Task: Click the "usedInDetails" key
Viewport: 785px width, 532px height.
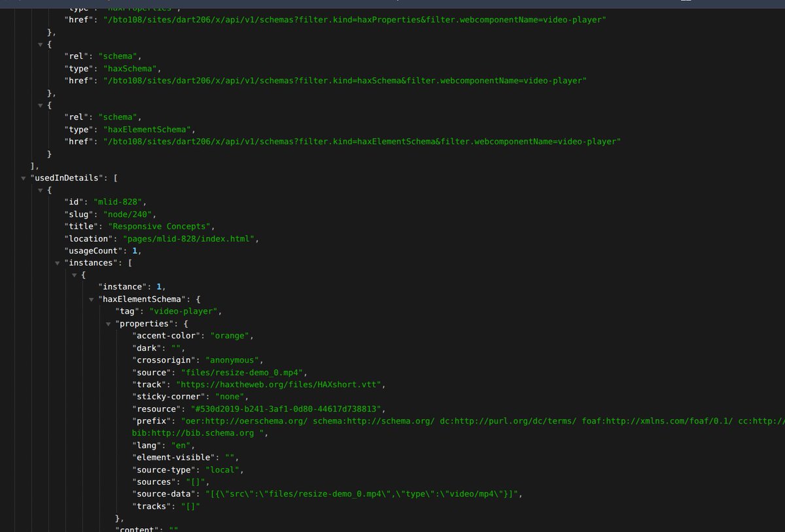Action: pos(67,178)
